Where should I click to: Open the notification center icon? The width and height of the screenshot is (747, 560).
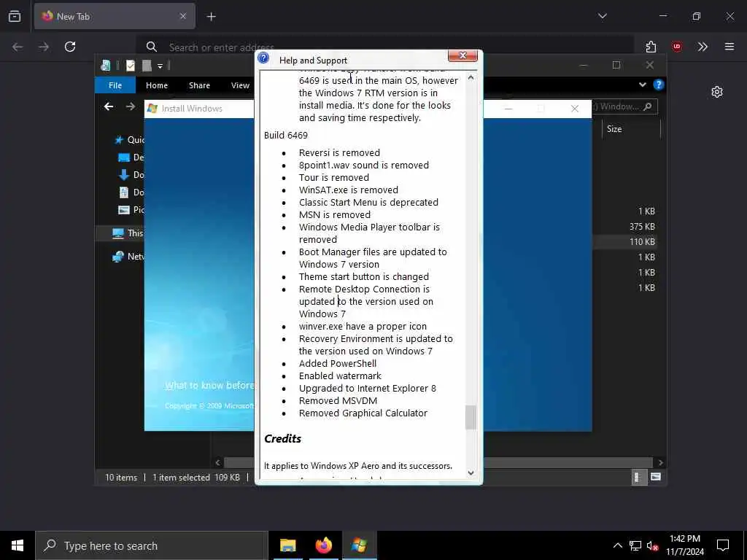(x=723, y=545)
